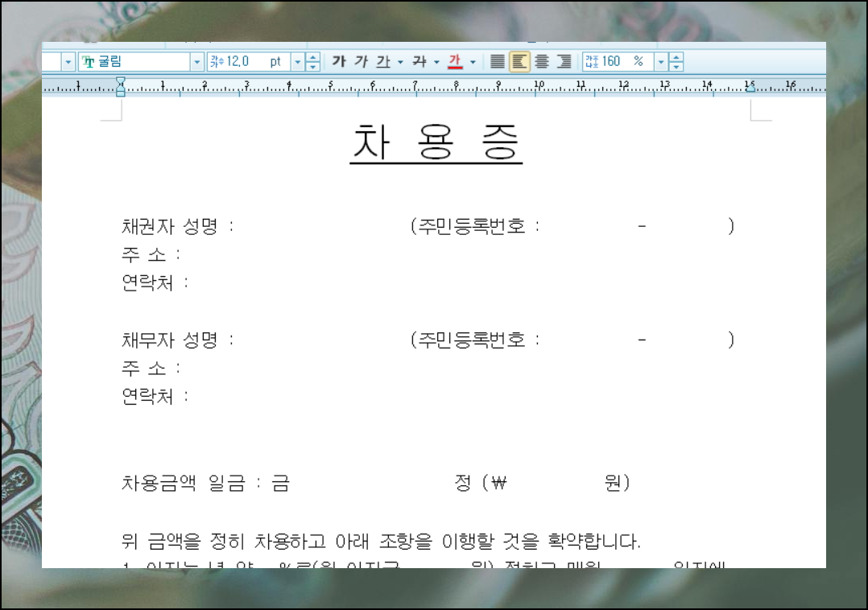This screenshot has width=868, height=610.
Task: Click 주민등록번호 label on 채무자 line
Action: 471,340
